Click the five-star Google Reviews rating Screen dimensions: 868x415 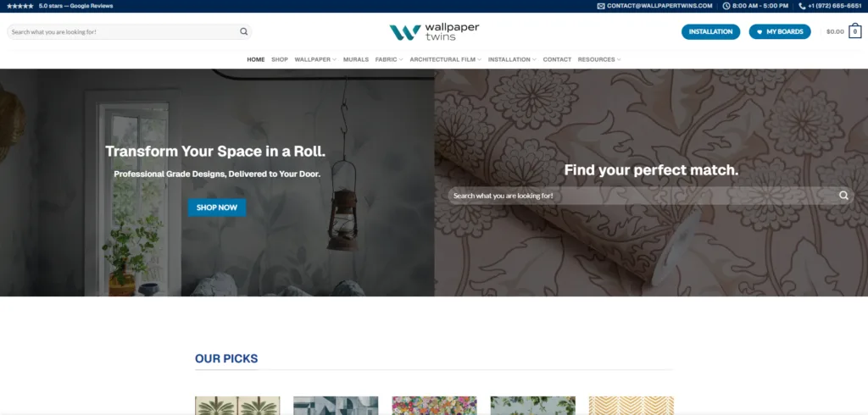pos(59,6)
